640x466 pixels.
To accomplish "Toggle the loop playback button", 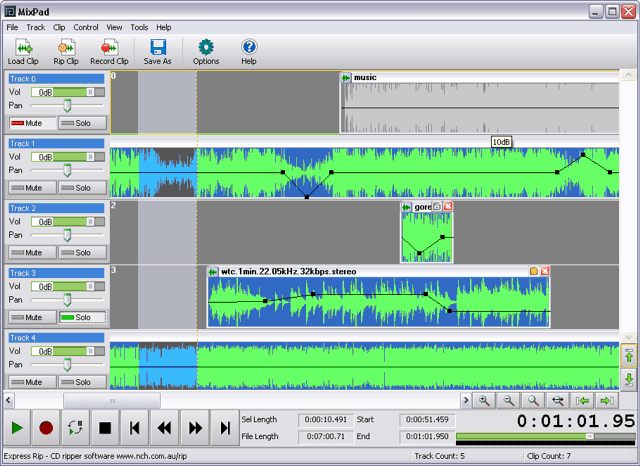I will click(x=76, y=428).
